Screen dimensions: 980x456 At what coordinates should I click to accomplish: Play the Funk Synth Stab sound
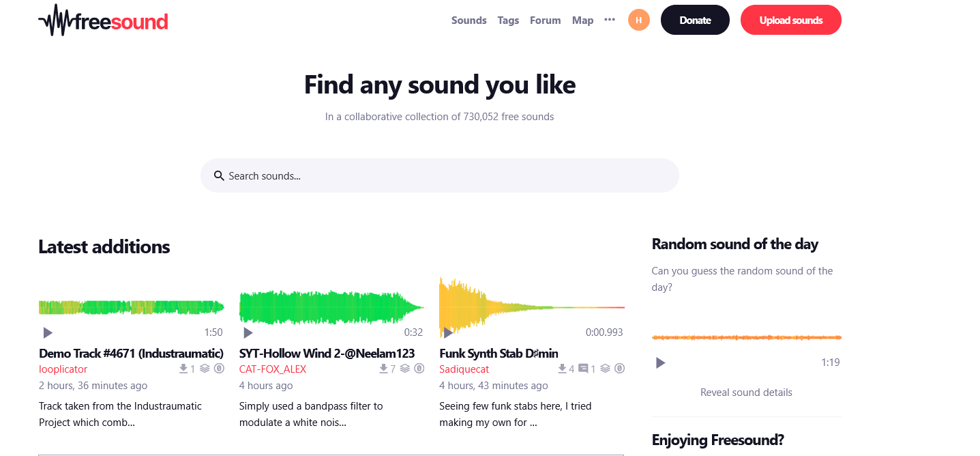(x=448, y=333)
